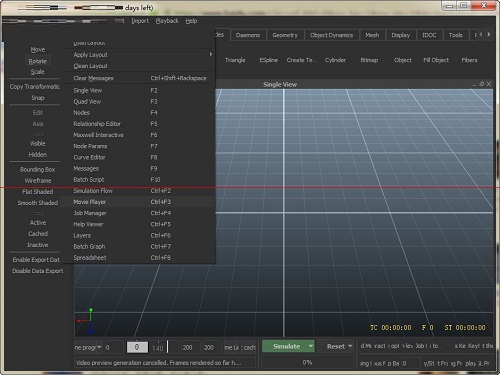Choose Move in the left menu
This screenshot has height=375, width=500.
(38, 50)
